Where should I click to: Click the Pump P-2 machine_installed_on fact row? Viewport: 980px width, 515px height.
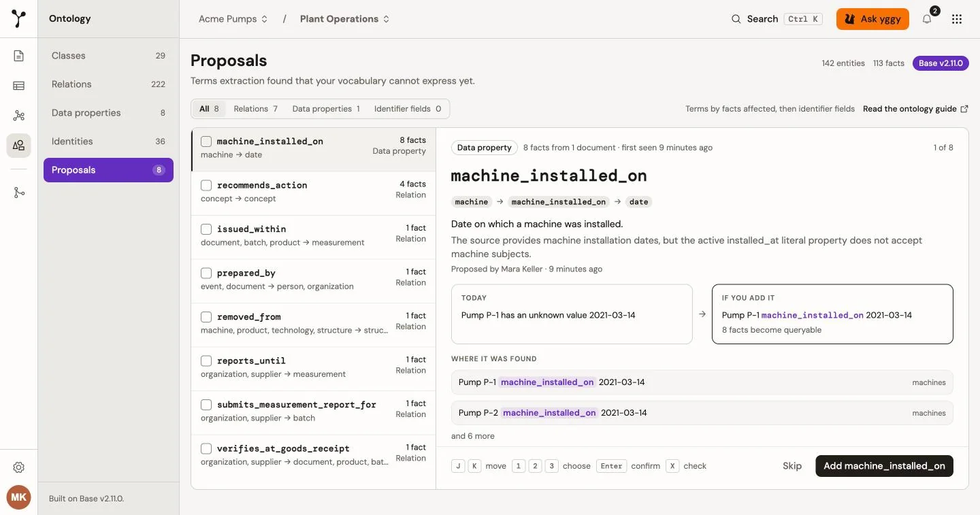coord(702,413)
